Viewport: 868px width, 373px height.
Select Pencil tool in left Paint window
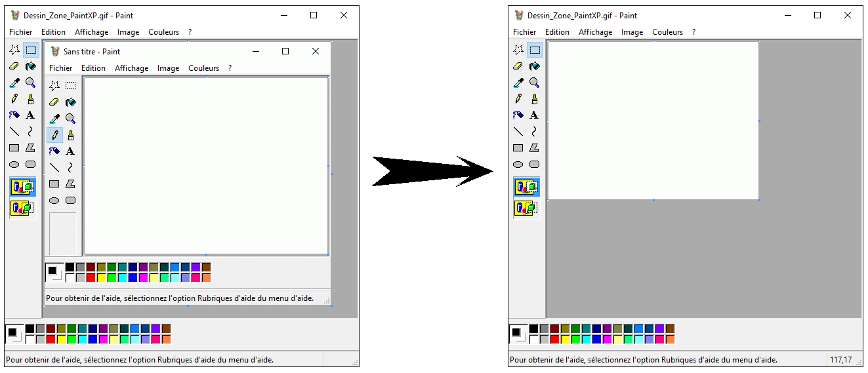14,99
